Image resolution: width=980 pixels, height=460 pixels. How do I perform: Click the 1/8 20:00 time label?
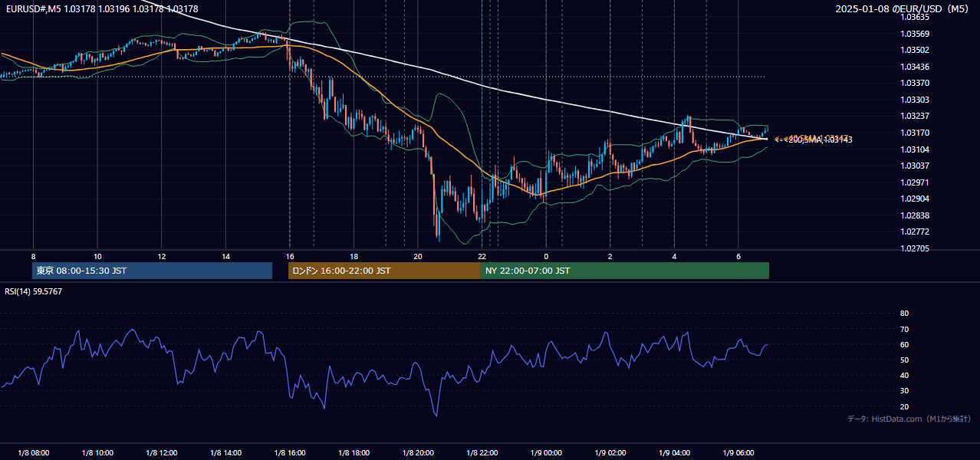coord(418,452)
